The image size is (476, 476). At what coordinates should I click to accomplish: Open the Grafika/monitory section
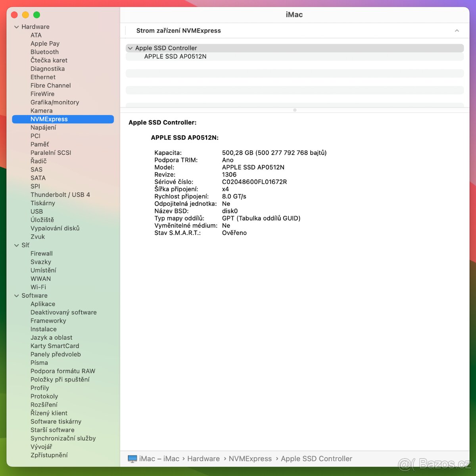[54, 102]
